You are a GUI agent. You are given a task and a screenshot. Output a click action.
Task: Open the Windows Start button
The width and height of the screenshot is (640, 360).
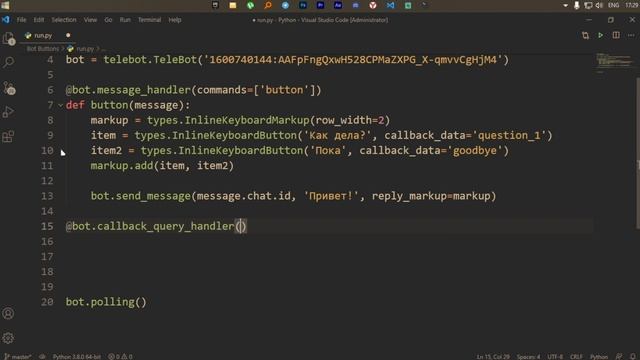5,5
